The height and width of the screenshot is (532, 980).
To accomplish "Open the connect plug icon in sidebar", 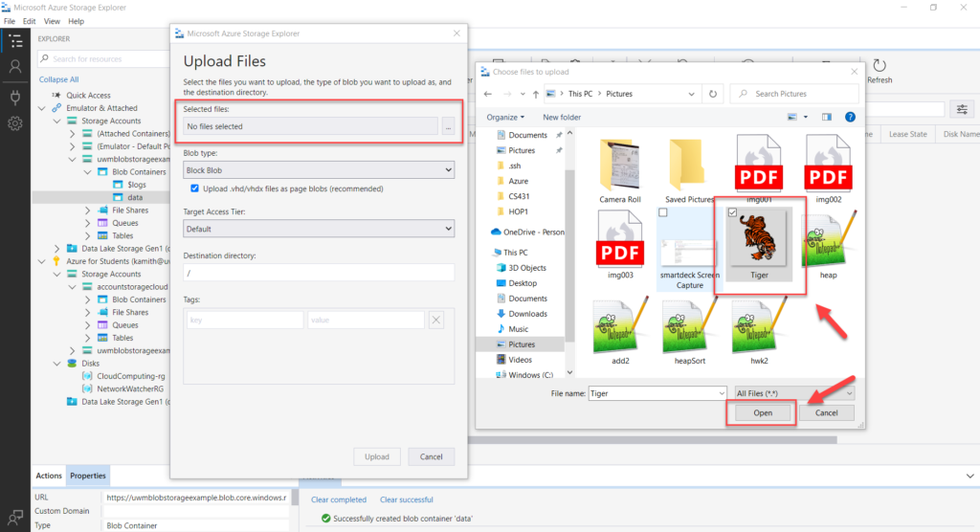I will coord(15,98).
